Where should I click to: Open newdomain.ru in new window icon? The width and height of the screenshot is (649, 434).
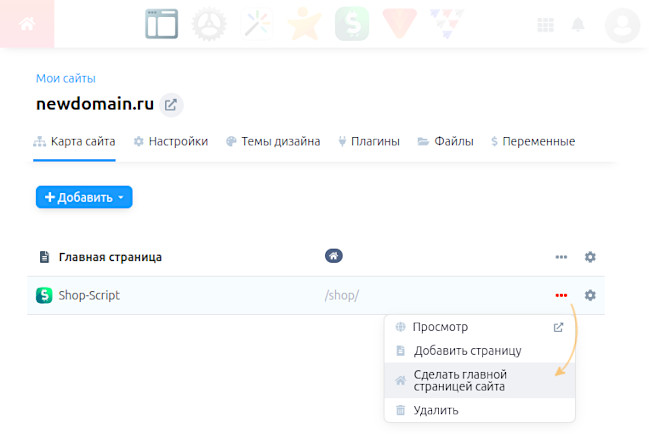tap(171, 104)
